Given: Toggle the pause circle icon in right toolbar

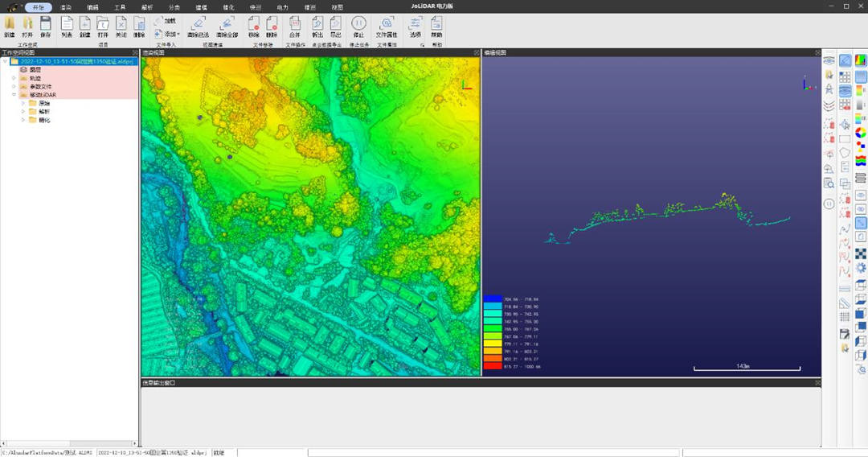Looking at the screenshot, I should pyautogui.click(x=829, y=204).
